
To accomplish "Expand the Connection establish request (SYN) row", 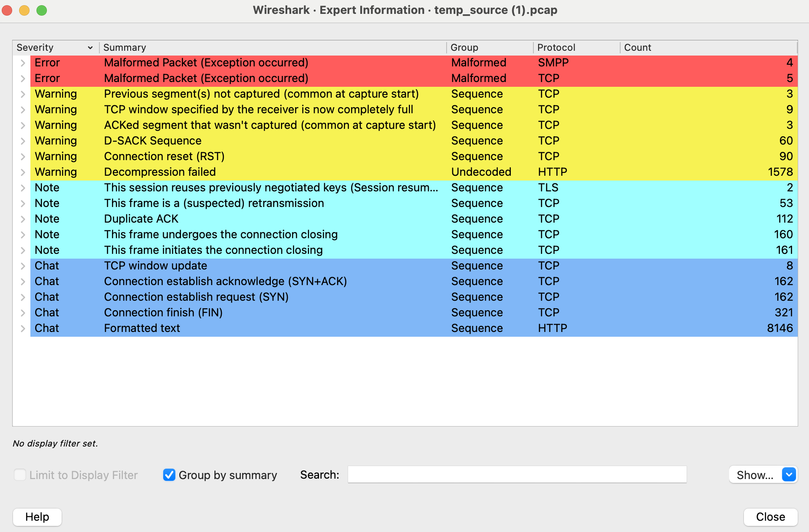I will click(x=23, y=297).
